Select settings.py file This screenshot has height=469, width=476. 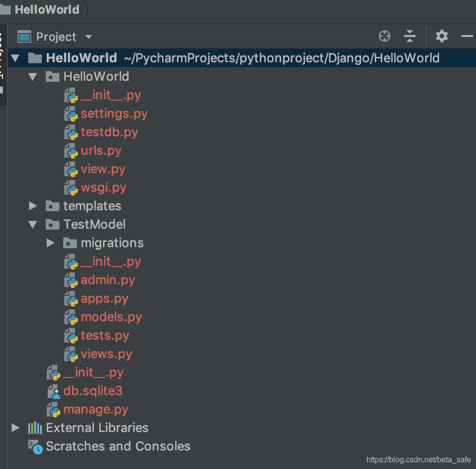114,114
